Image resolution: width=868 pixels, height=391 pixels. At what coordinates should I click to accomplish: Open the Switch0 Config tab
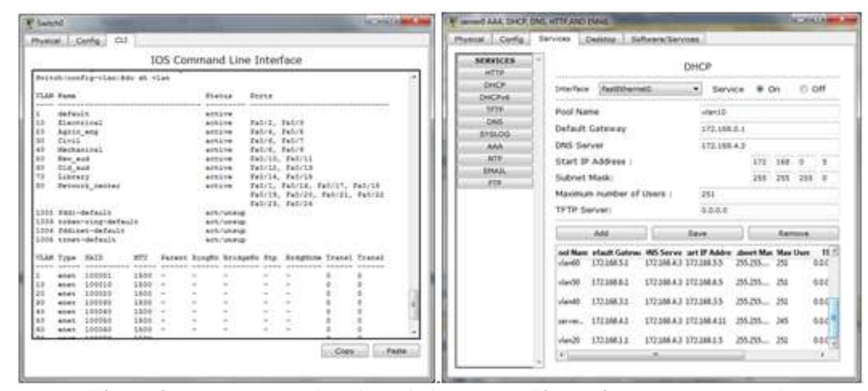point(87,41)
